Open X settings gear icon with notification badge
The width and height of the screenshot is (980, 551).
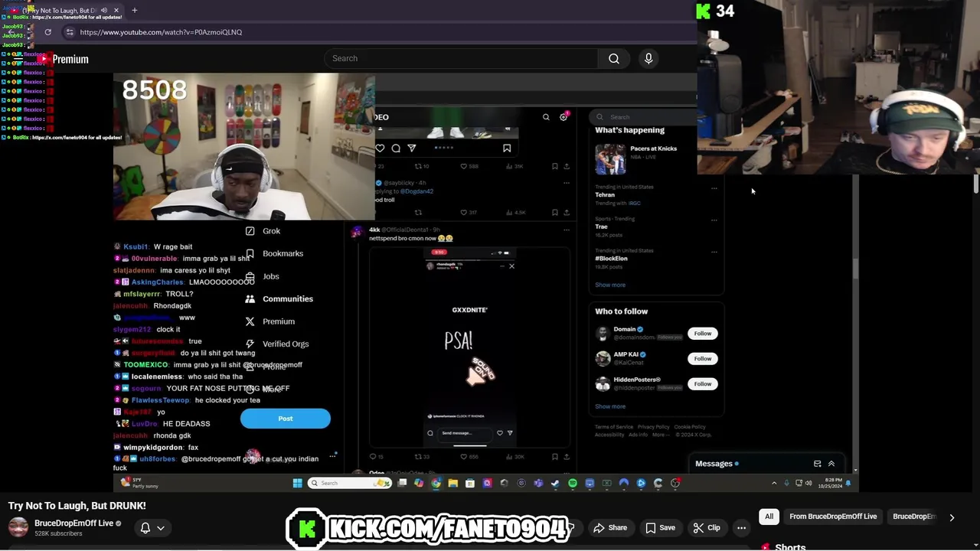[563, 117]
